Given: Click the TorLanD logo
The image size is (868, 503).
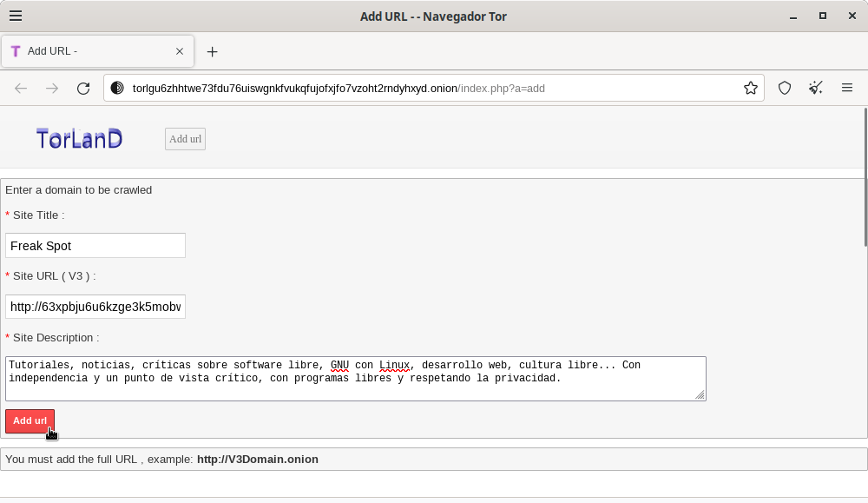Looking at the screenshot, I should click(78, 138).
